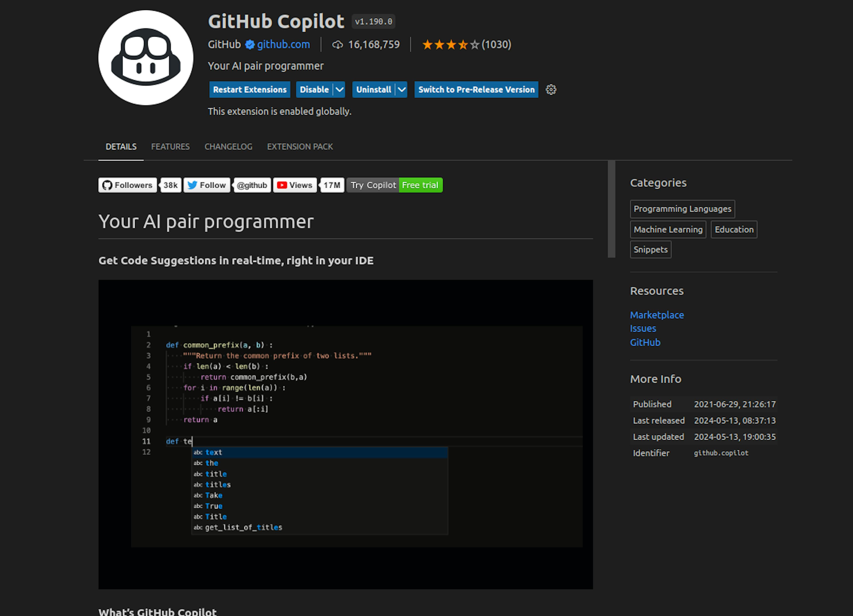This screenshot has height=616, width=853.
Task: Click the More Info section heading
Action: pos(656,379)
